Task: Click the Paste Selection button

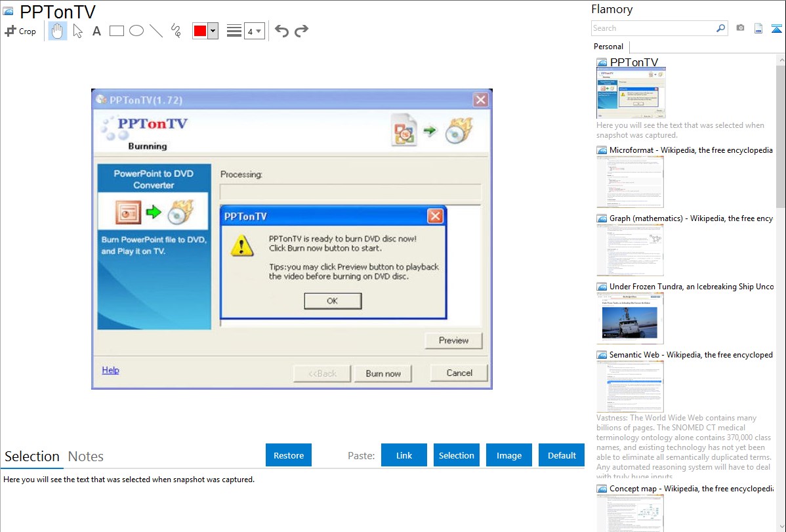Action: (456, 455)
